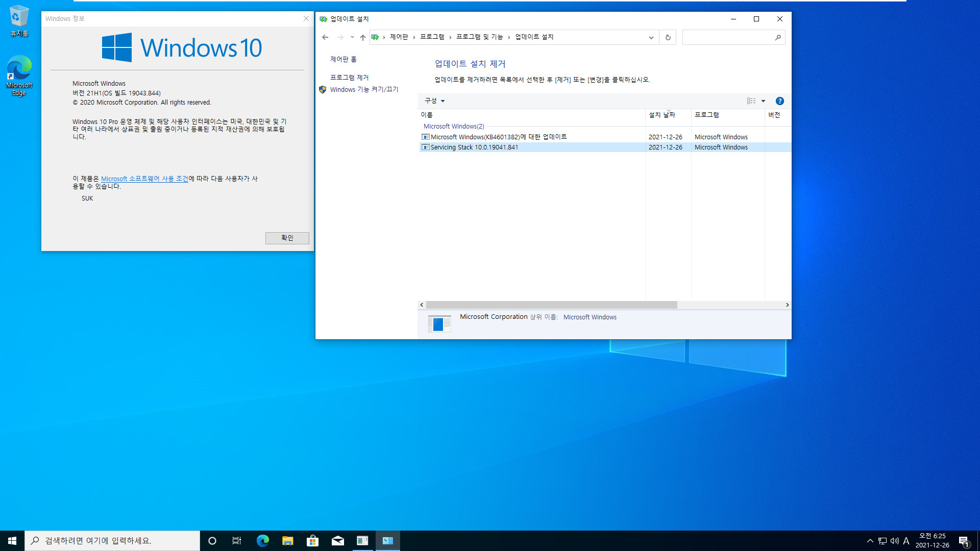The image size is (980, 551).
Task: Open network status tray icon
Action: (883, 541)
